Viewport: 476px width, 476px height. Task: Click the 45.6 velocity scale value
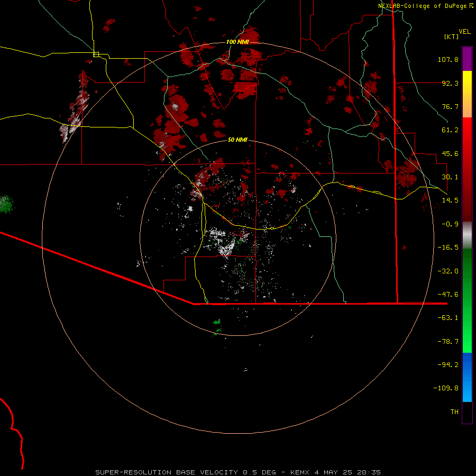(x=450, y=153)
